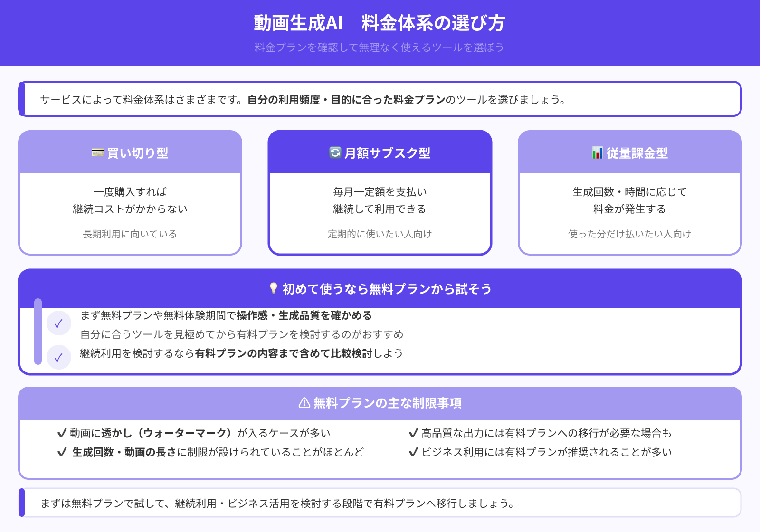Click the footer note starting with まずは無料プランで試して
Viewport: 760px width, 532px height.
point(277,503)
